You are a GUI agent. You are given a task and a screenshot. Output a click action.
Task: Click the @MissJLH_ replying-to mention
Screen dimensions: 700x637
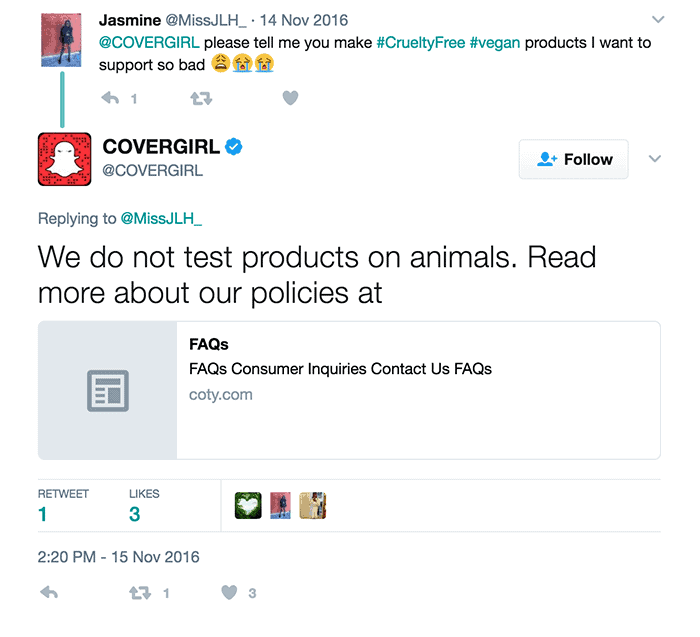(161, 219)
